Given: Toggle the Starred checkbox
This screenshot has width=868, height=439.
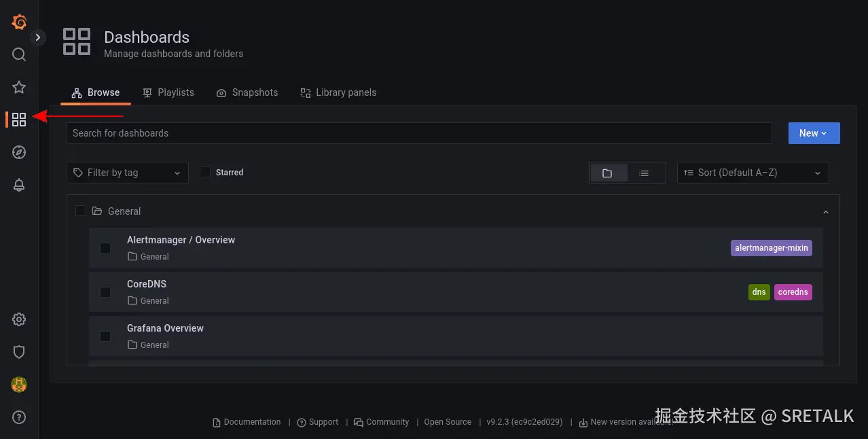Looking at the screenshot, I should (205, 173).
